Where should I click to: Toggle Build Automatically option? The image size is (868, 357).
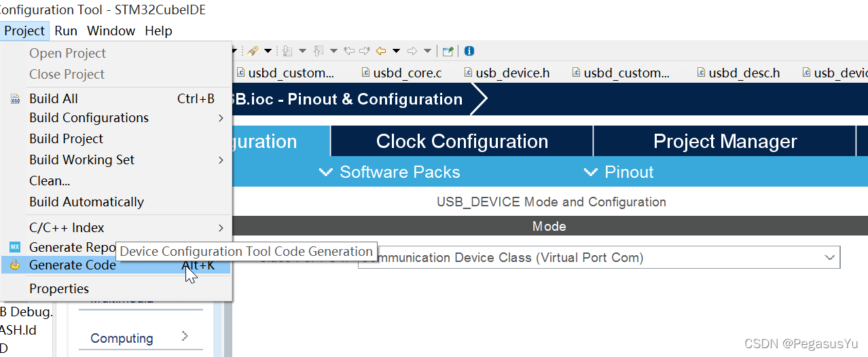click(116, 202)
